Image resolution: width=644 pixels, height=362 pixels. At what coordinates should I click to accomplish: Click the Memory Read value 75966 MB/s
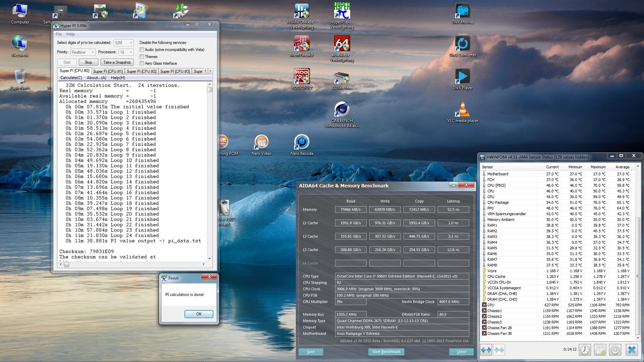pos(351,210)
